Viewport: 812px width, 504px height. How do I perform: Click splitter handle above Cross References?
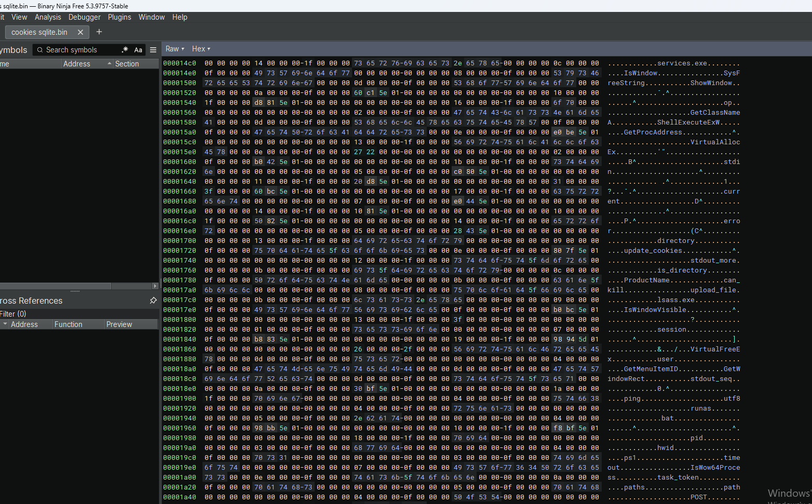coord(75,292)
